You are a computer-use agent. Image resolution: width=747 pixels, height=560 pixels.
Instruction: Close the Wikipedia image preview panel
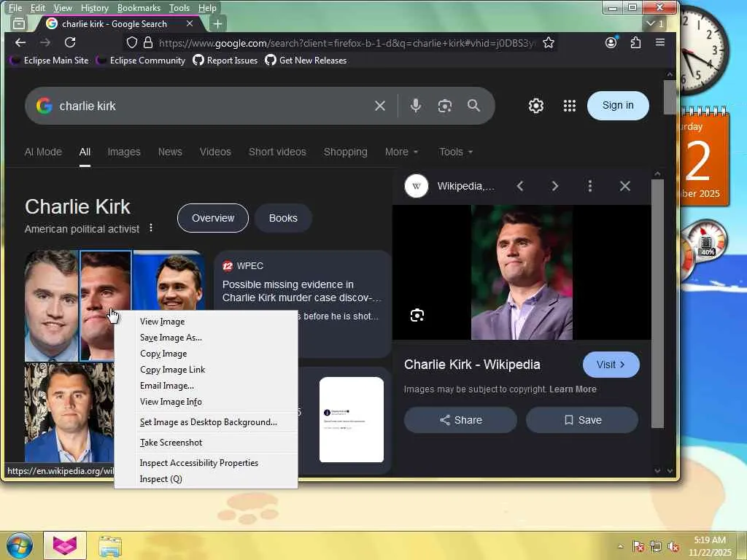tap(625, 186)
